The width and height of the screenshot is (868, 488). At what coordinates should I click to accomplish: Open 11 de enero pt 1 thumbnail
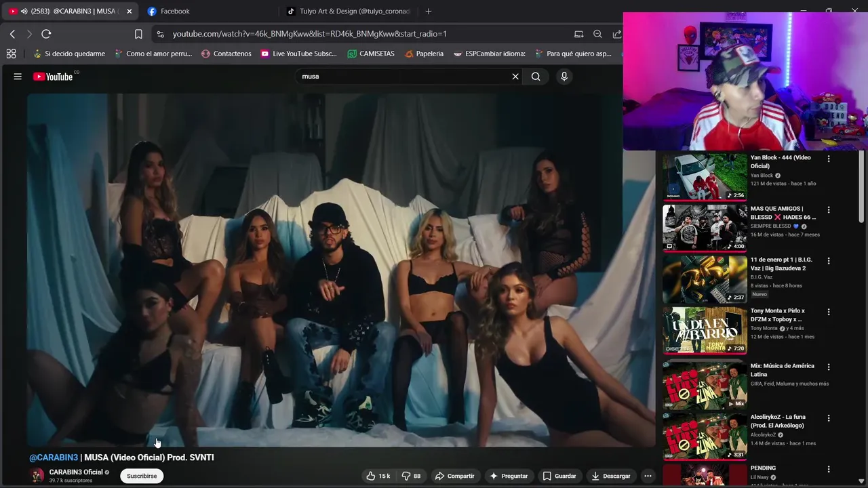pyautogui.click(x=705, y=279)
